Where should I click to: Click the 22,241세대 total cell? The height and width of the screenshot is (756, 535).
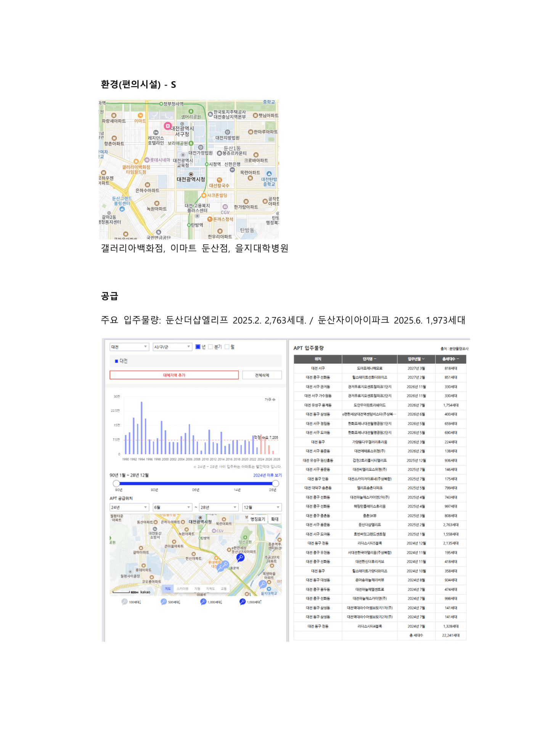click(450, 636)
